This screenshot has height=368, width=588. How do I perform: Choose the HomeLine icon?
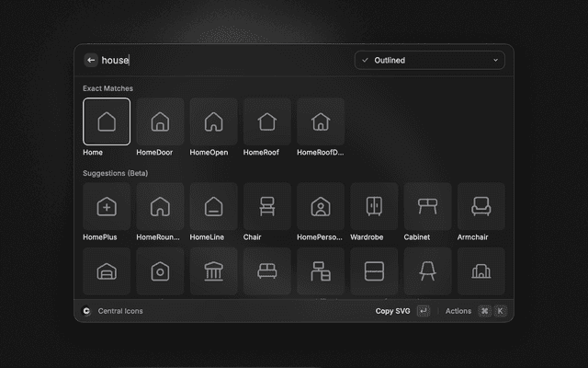(214, 206)
